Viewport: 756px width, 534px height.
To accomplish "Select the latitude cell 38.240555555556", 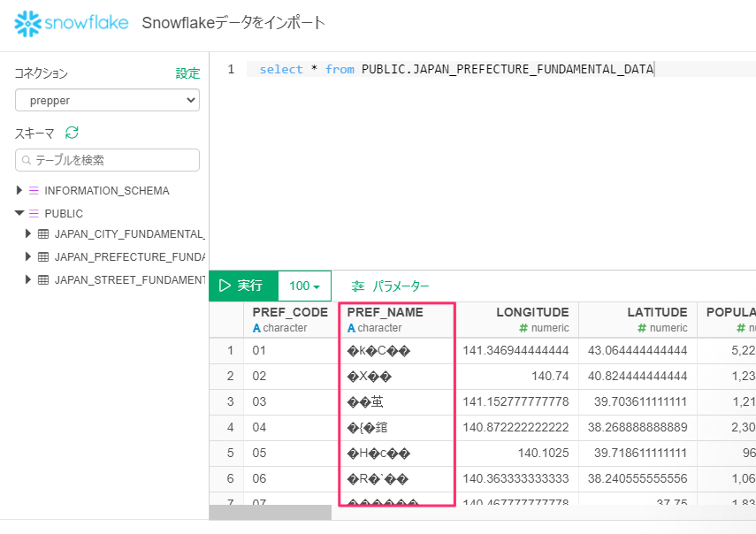I will point(638,478).
